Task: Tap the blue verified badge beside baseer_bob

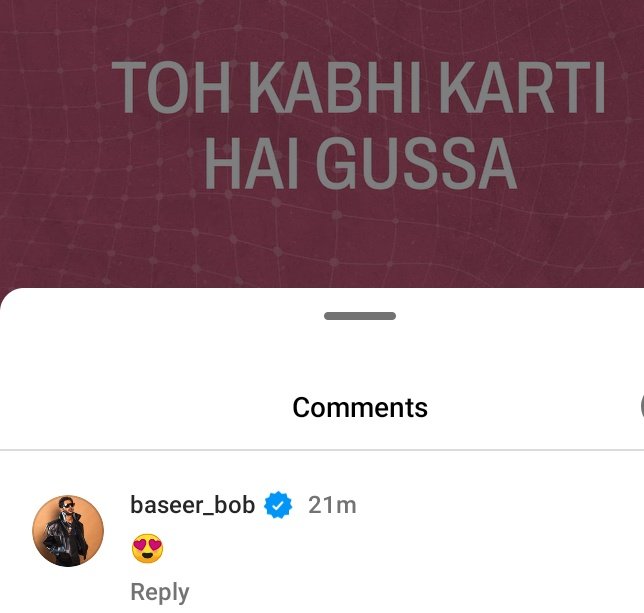Action: point(278,505)
